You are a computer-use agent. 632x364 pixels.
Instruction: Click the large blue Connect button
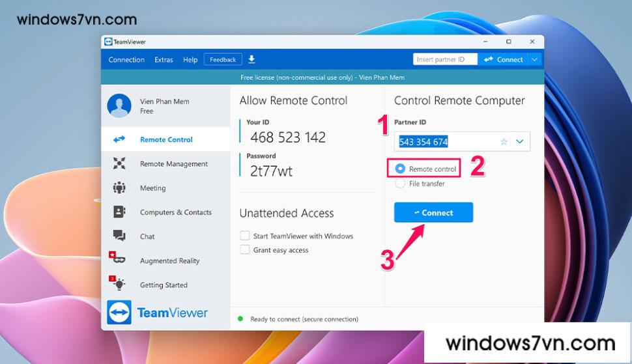point(433,212)
